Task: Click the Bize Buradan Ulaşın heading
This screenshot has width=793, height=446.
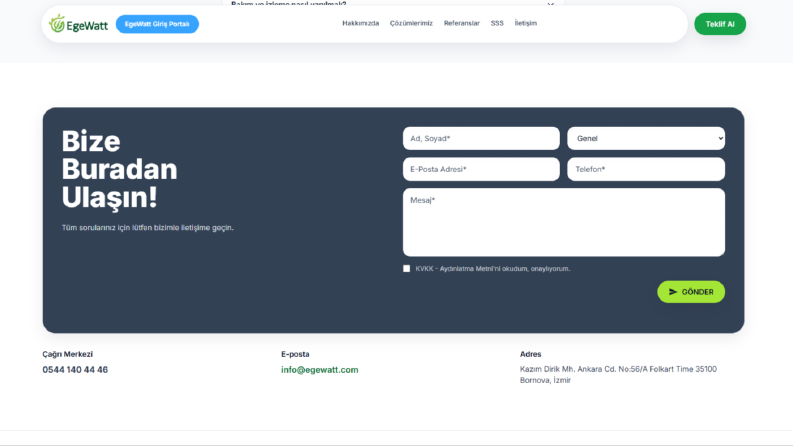Action: (119, 169)
